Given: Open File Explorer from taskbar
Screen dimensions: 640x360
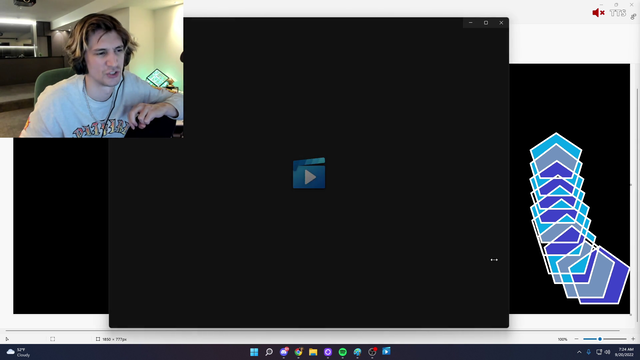Looking at the screenshot, I should click(x=313, y=352).
